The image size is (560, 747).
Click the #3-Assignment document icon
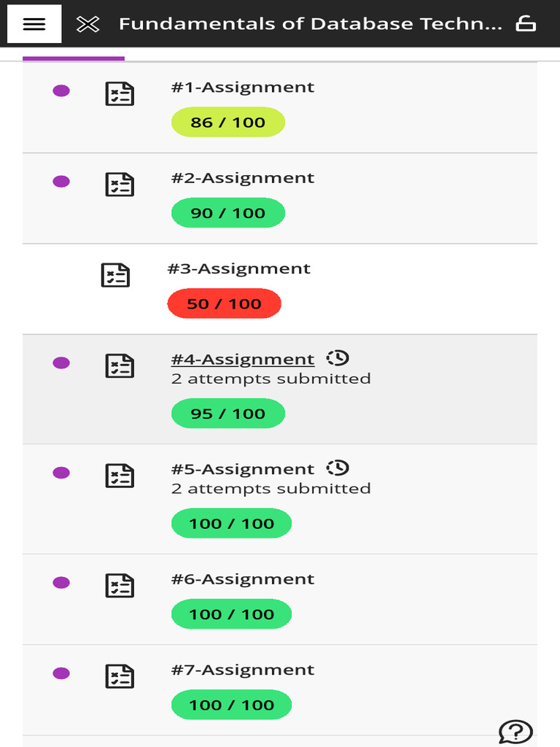115,275
